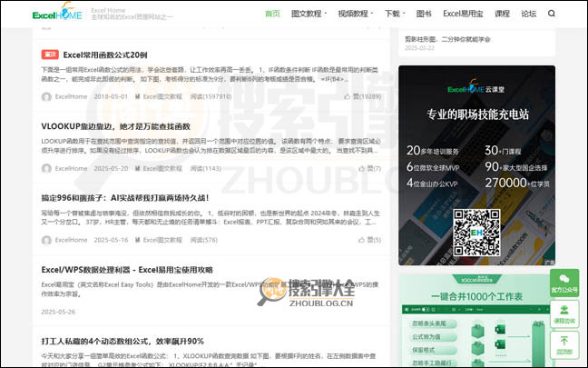
Task: Open article 搞定996和熊孩子：AI实战帮我打赢两场持久战
Action: [x=125, y=198]
